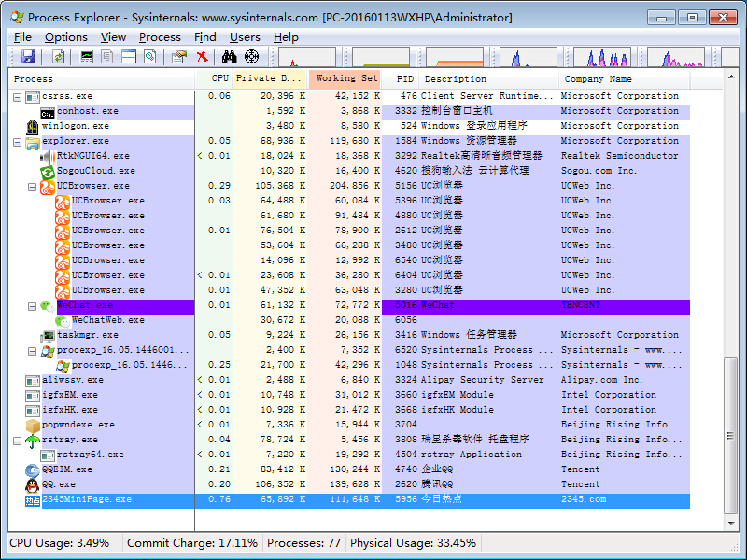Sort by the Description column header
Screen dimensions: 747x560
pos(488,79)
